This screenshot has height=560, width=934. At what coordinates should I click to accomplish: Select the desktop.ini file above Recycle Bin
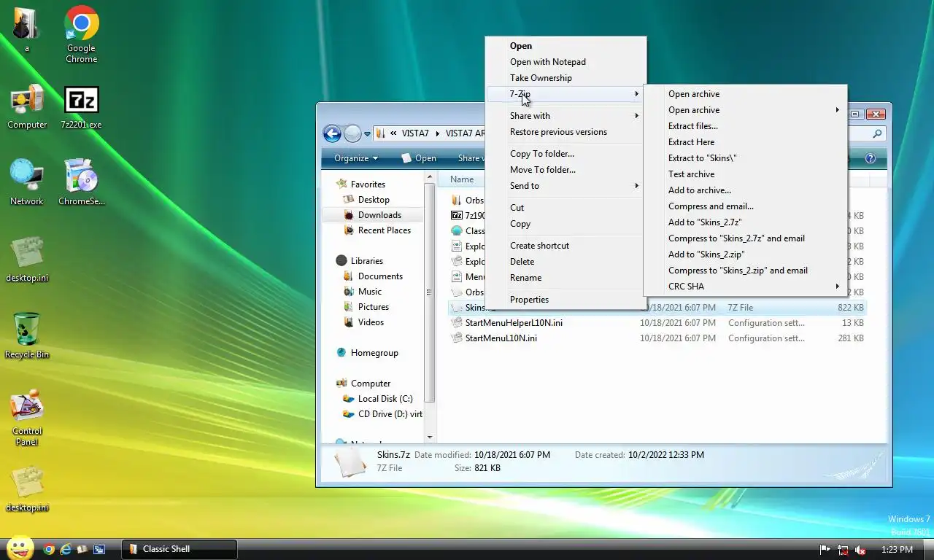[x=27, y=259]
